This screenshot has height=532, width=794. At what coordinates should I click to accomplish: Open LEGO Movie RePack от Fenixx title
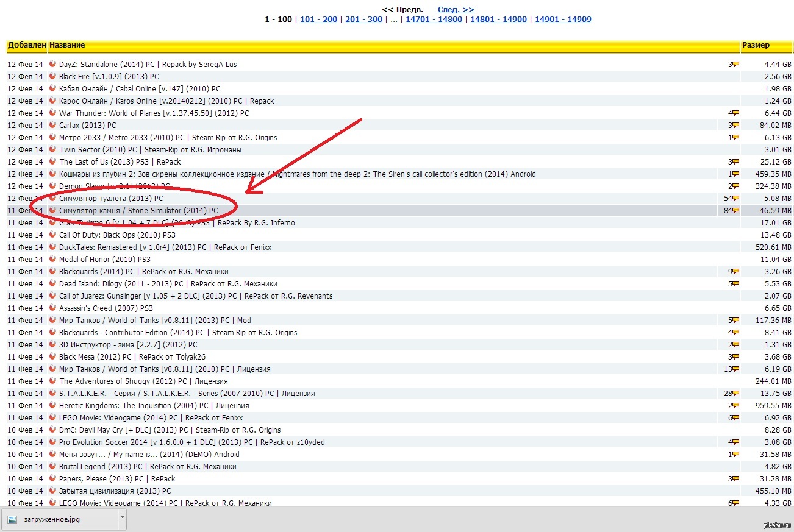click(x=151, y=417)
